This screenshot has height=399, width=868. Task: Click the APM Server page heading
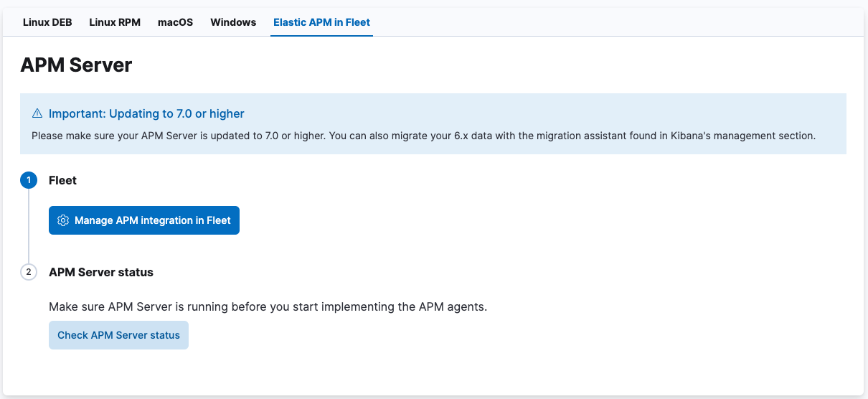coord(76,65)
